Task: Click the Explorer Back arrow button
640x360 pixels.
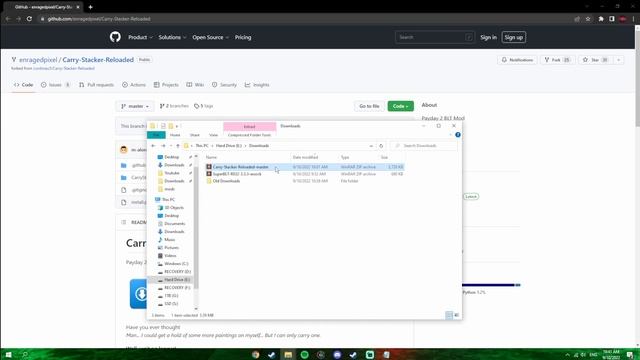Action: pos(153,146)
